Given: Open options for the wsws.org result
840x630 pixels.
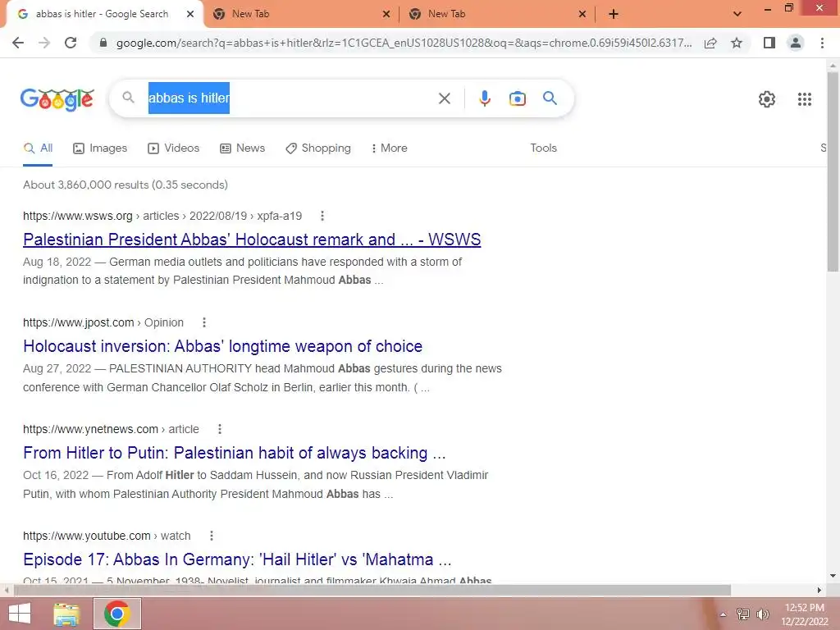Looking at the screenshot, I should [322, 216].
